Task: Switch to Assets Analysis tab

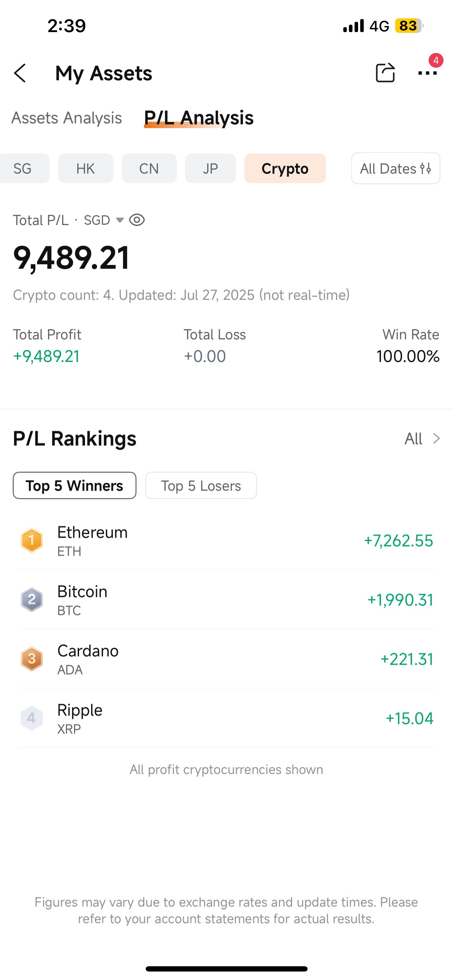Action: tap(67, 118)
